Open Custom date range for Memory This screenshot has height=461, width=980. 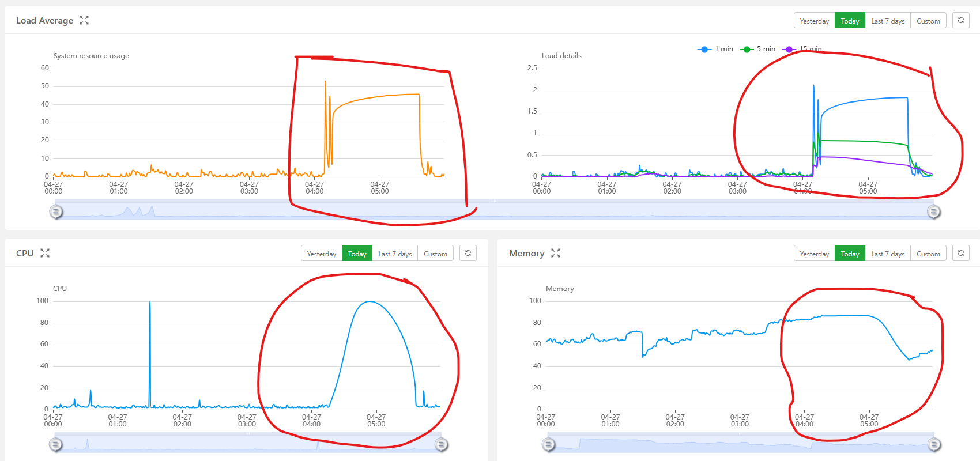[x=928, y=254]
